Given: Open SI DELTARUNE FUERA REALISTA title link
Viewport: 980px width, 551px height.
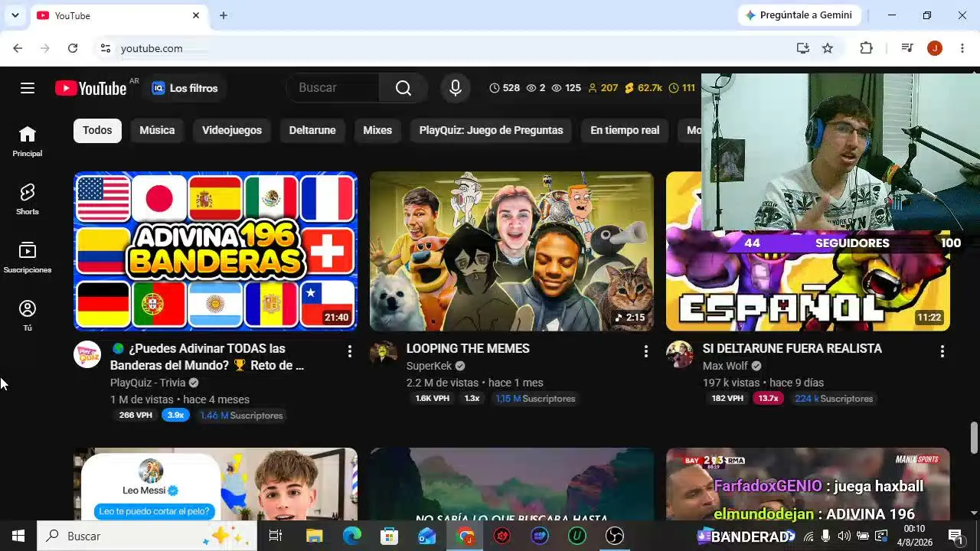Looking at the screenshot, I should click(792, 348).
